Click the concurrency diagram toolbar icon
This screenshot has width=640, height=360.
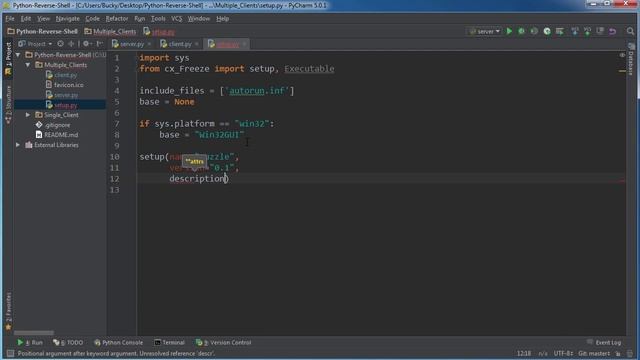pos(547,31)
